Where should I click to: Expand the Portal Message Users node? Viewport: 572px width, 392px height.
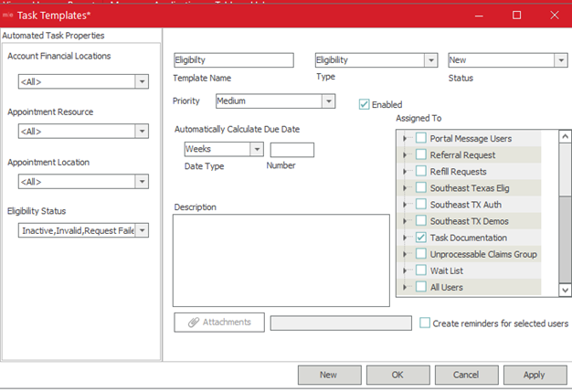pyautogui.click(x=405, y=139)
